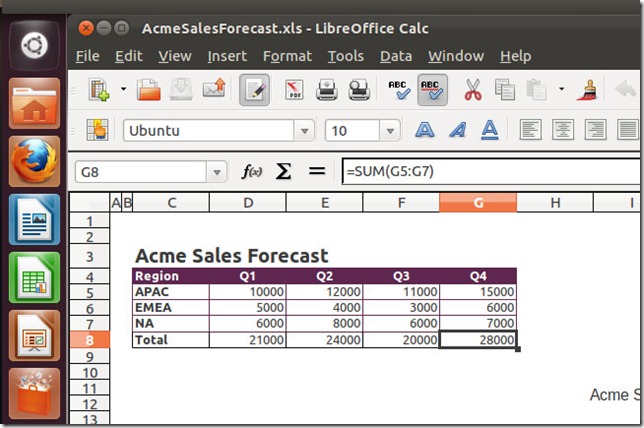Launch LibreOffice Impress from the launcher

34,336
